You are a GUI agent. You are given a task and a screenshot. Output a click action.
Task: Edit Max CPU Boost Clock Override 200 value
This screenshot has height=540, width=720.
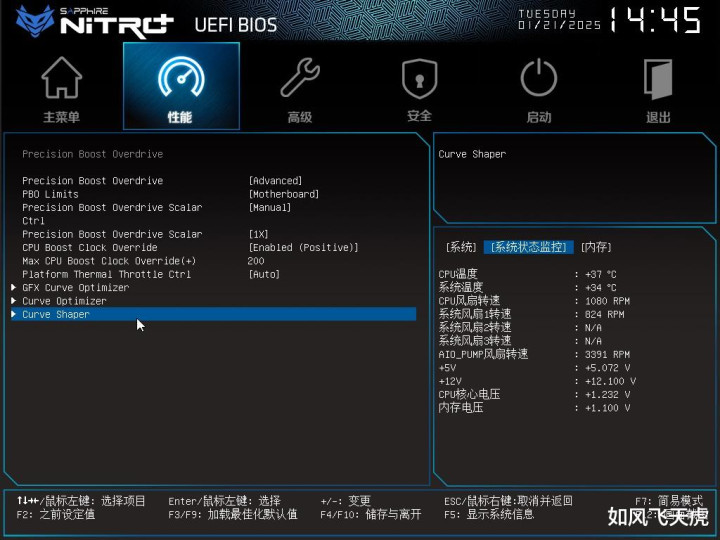pyautogui.click(x=256, y=261)
